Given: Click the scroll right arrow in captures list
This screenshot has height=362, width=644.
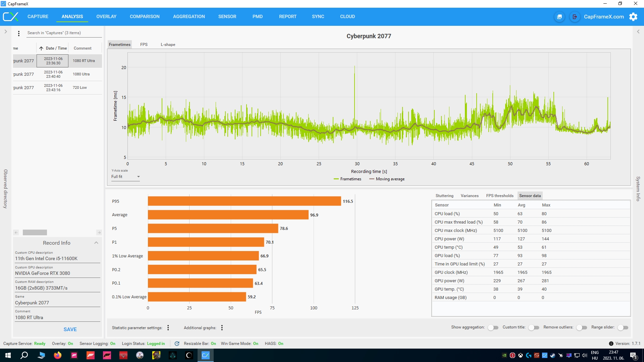Looking at the screenshot, I should click(x=99, y=232).
